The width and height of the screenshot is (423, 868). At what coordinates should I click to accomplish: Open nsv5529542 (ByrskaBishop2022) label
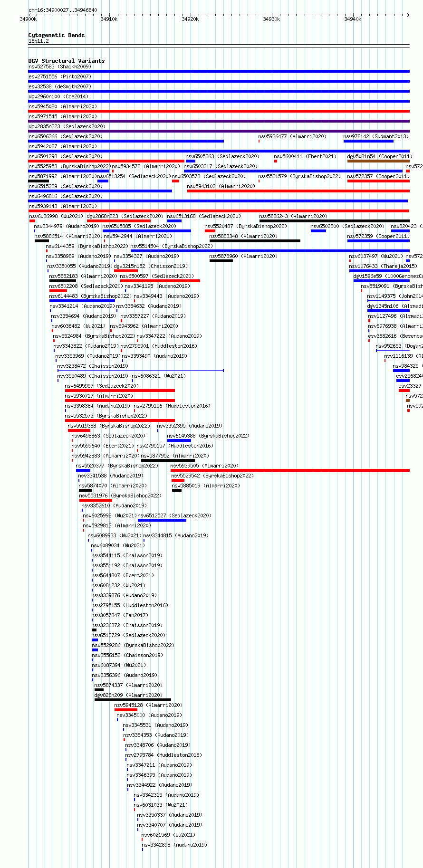212,476
